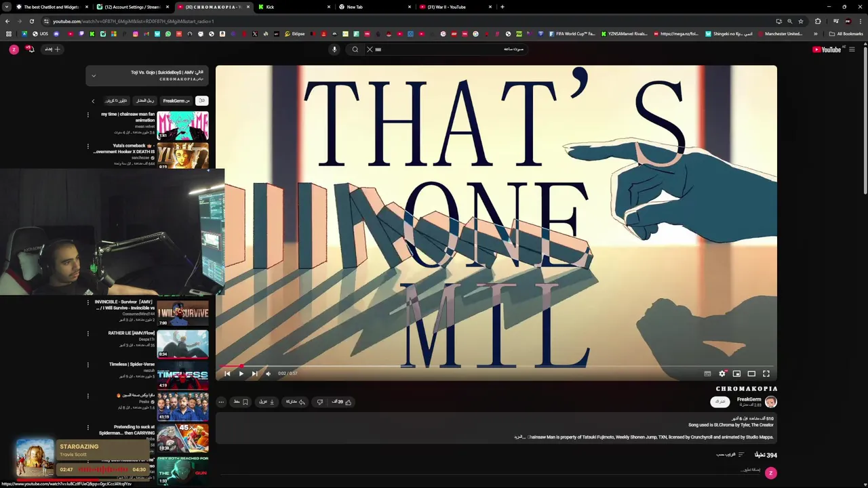Screen dimensions: 868x488
Task: Click the YouTube search magnifier icon
Action: (x=355, y=49)
